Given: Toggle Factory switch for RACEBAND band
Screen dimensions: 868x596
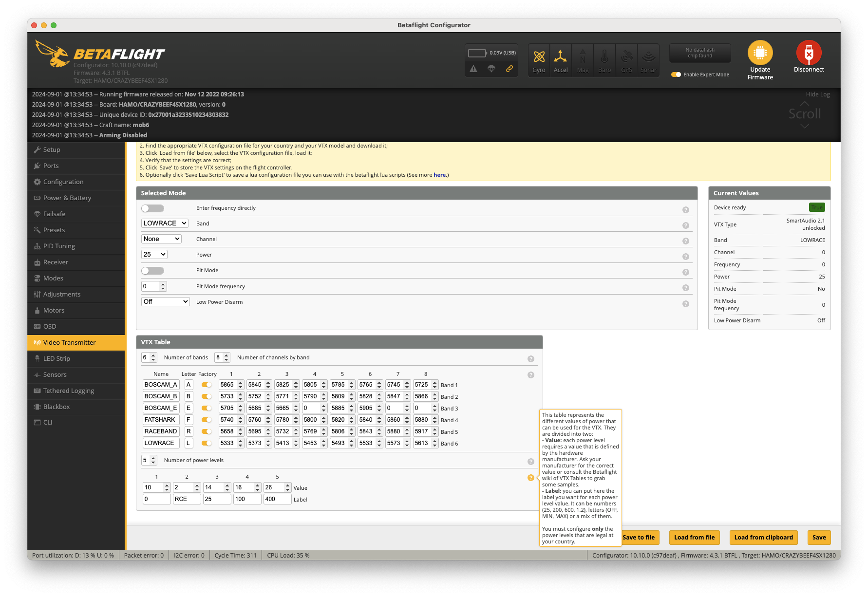Looking at the screenshot, I should (207, 431).
